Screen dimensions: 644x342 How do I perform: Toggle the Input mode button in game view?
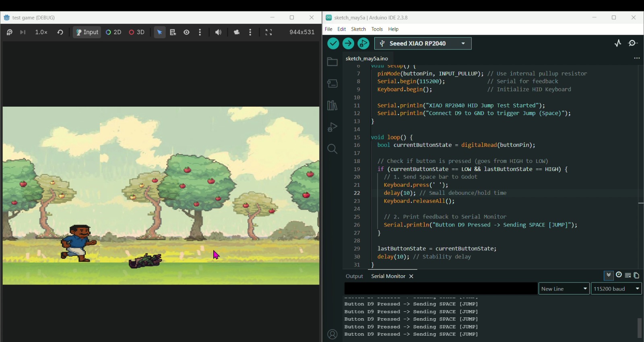(87, 32)
